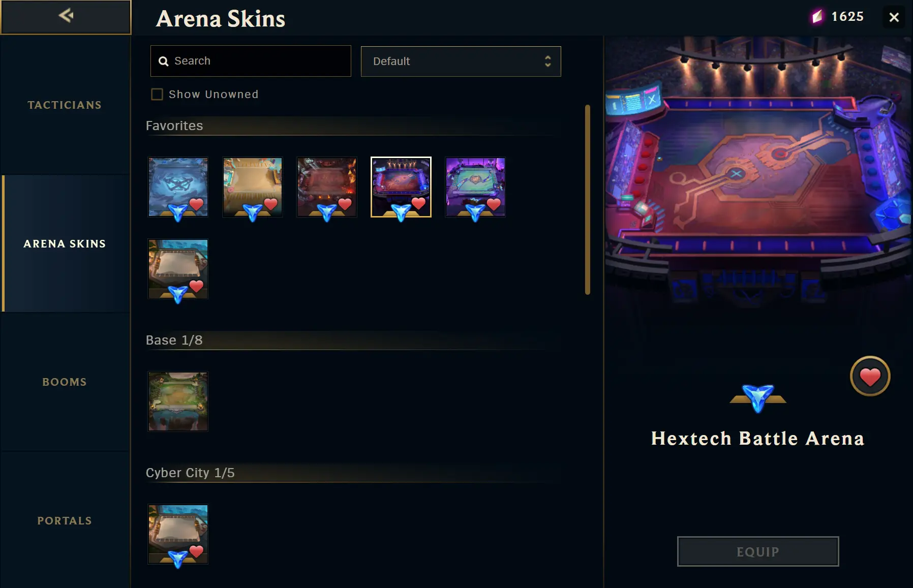The width and height of the screenshot is (913, 588).
Task: Click the up-down arrows on the Default dropdown
Action: click(547, 61)
